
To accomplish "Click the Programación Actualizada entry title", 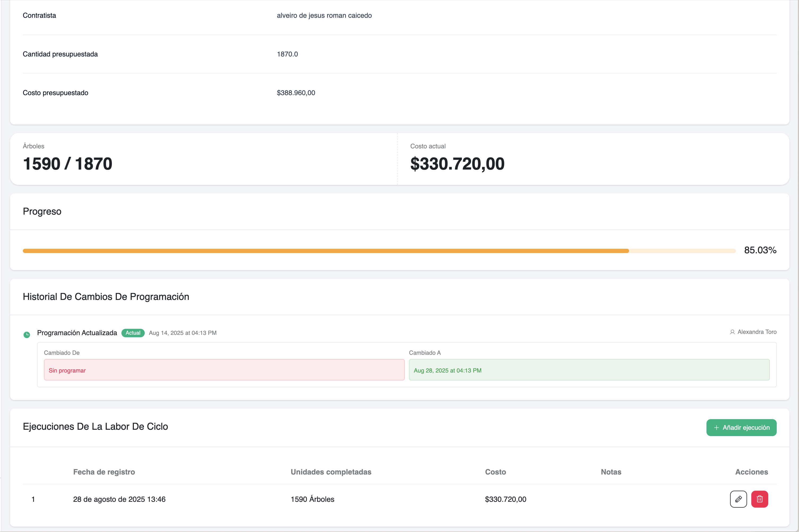I will tap(77, 333).
